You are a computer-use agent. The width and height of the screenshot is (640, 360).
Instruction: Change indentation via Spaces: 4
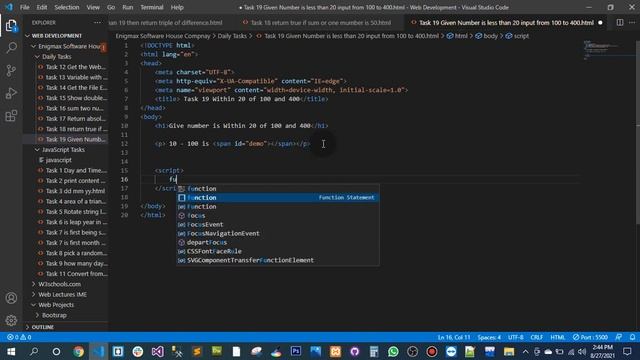point(489,337)
